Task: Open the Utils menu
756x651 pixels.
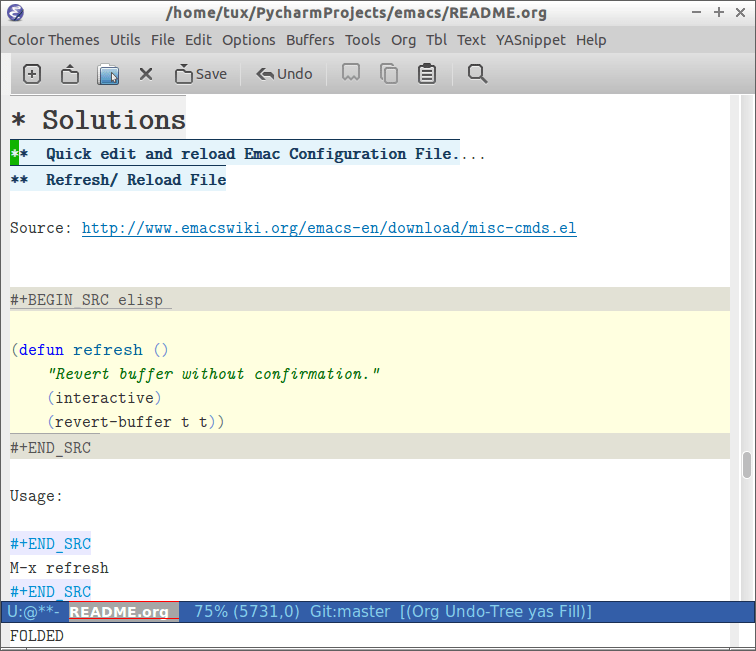Action: coord(125,40)
